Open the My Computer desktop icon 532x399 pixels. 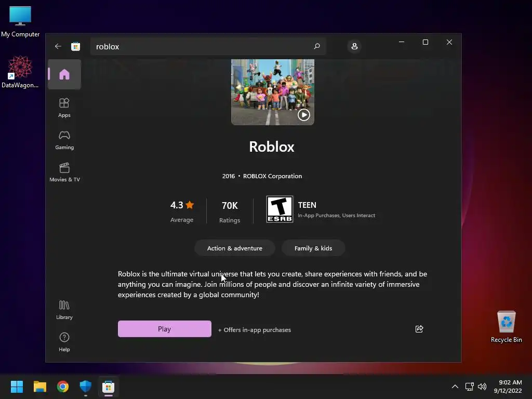(x=20, y=21)
